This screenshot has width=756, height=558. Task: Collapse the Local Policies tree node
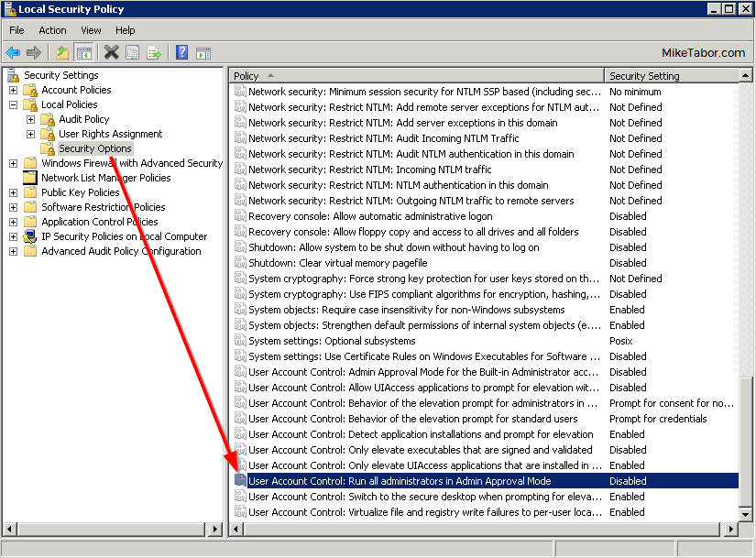(x=13, y=104)
